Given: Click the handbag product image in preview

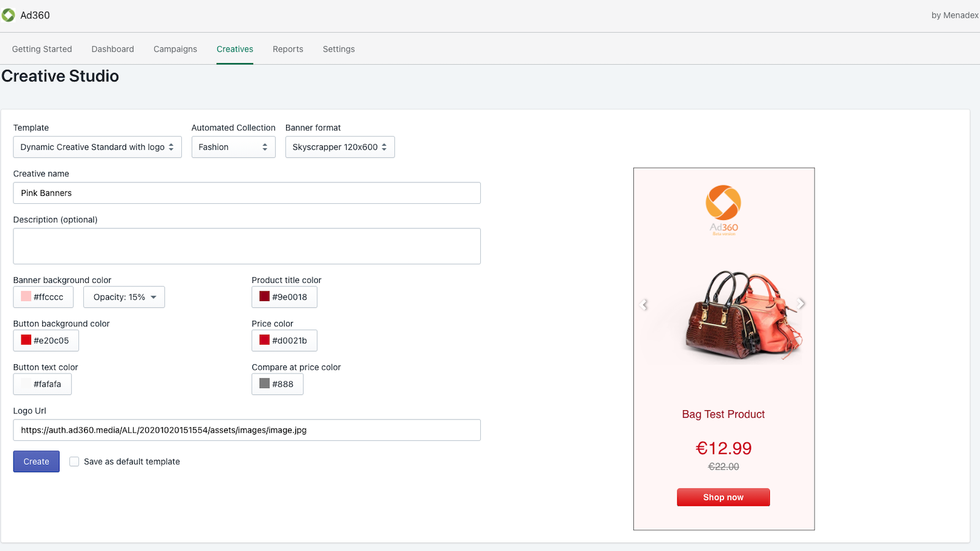Looking at the screenshot, I should [x=741, y=315].
